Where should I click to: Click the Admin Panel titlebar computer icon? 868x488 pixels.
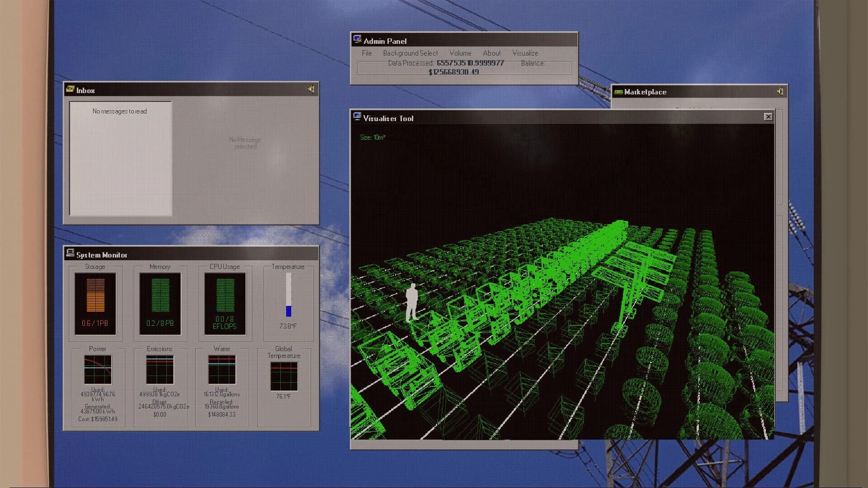coord(358,39)
